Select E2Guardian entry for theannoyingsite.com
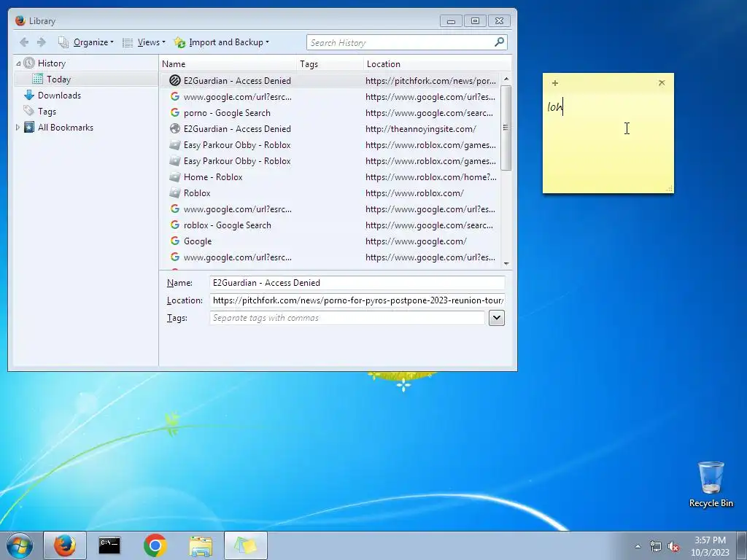 tap(330, 129)
